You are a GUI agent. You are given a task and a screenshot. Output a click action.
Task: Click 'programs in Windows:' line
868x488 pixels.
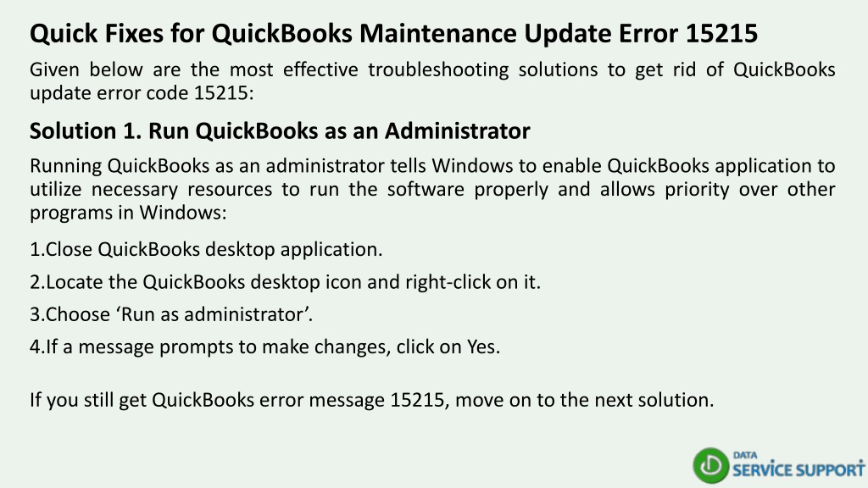pos(128,213)
